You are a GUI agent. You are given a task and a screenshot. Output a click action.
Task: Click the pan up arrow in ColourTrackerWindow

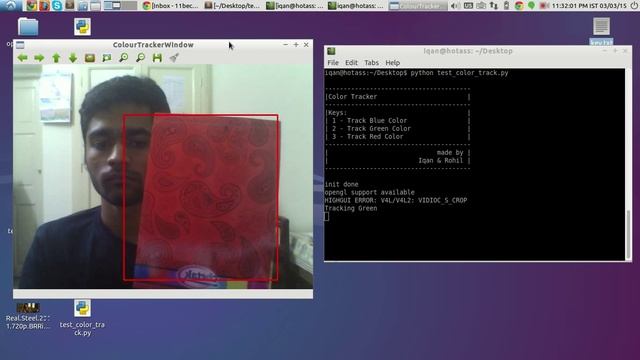pyautogui.click(x=56, y=58)
